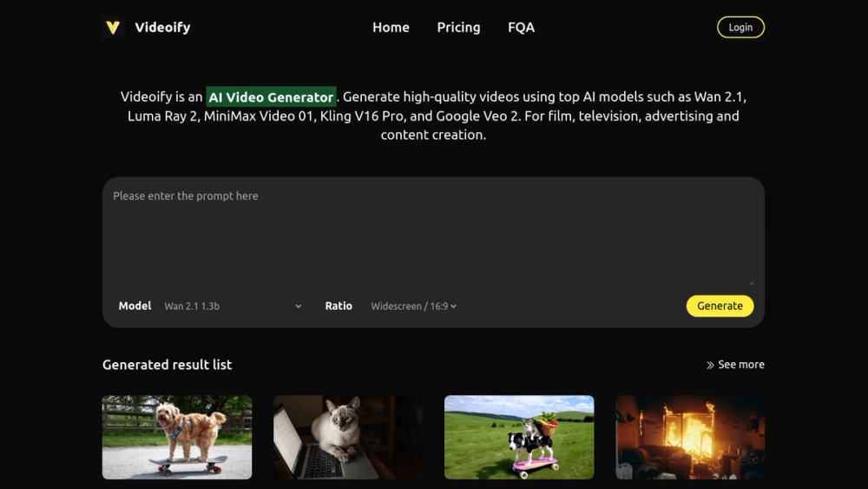This screenshot has height=489, width=868.
Task: Click the Ratio label
Action: [x=339, y=306]
